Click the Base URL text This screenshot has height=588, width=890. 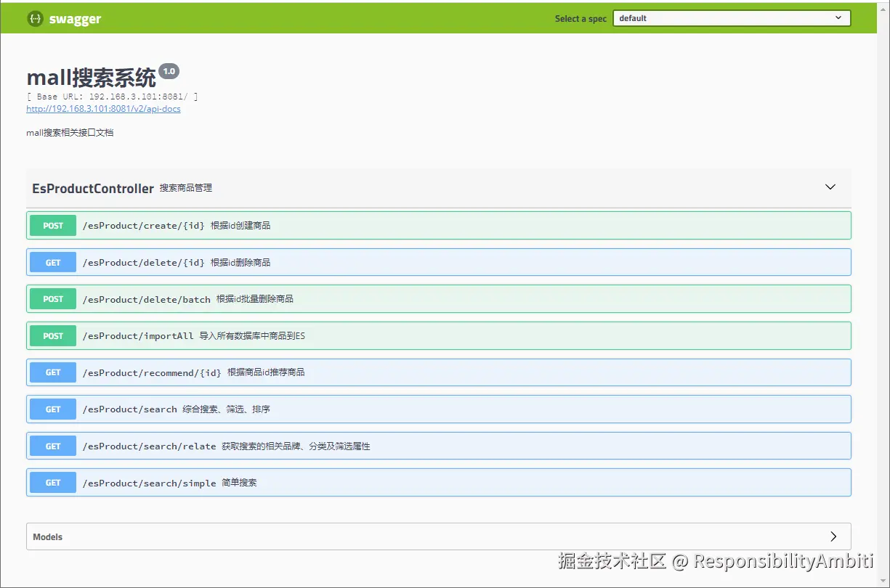pos(112,97)
